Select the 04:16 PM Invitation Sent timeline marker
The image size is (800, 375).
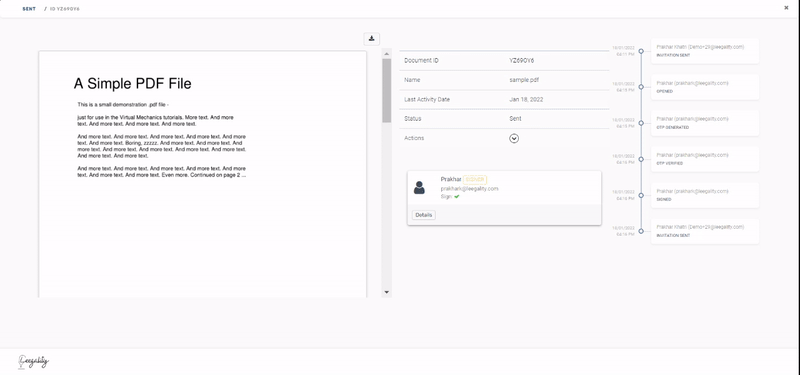tap(641, 231)
